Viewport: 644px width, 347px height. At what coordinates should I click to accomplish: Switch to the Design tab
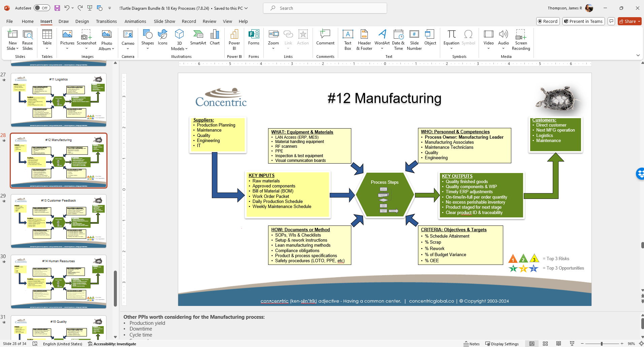click(82, 21)
